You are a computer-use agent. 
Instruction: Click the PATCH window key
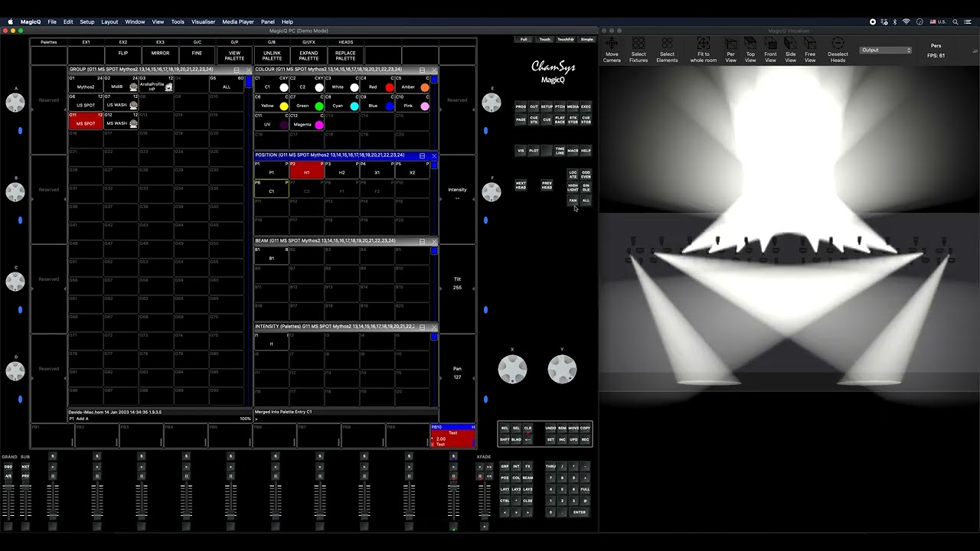tap(560, 107)
